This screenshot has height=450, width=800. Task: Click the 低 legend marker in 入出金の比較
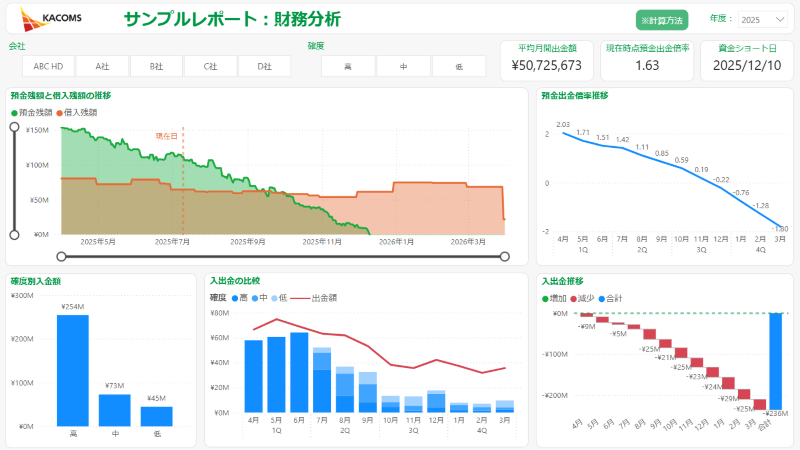tap(274, 298)
